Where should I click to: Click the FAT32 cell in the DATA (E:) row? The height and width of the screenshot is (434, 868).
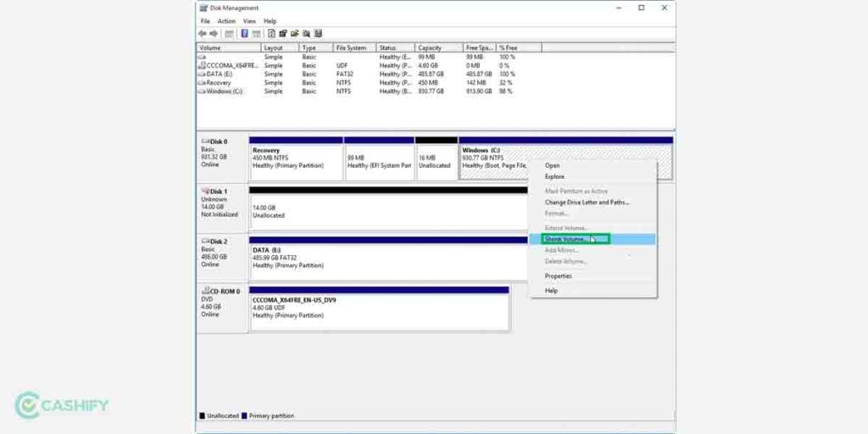344,75
